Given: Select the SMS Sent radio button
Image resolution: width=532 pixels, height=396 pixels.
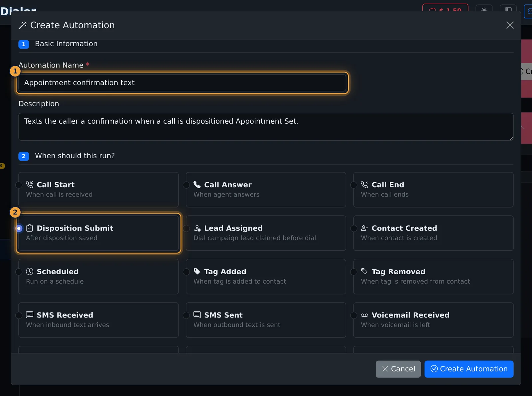Looking at the screenshot, I should pyautogui.click(x=187, y=315).
